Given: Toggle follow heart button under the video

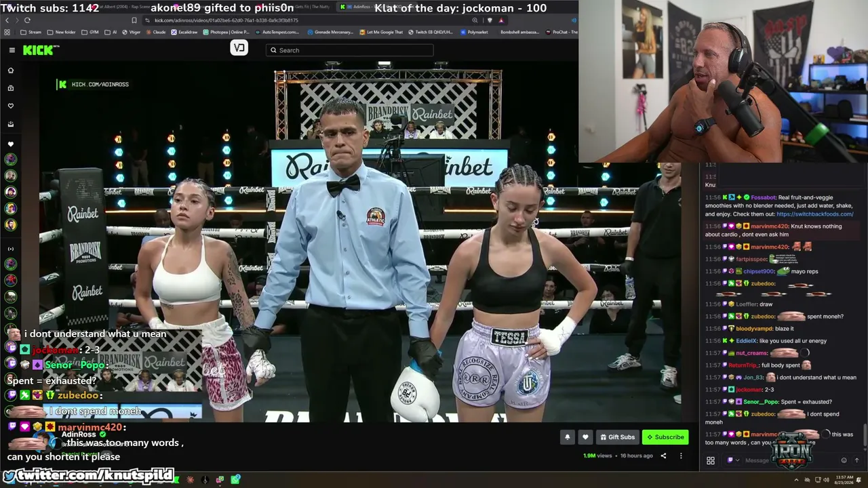Looking at the screenshot, I should pyautogui.click(x=585, y=437).
